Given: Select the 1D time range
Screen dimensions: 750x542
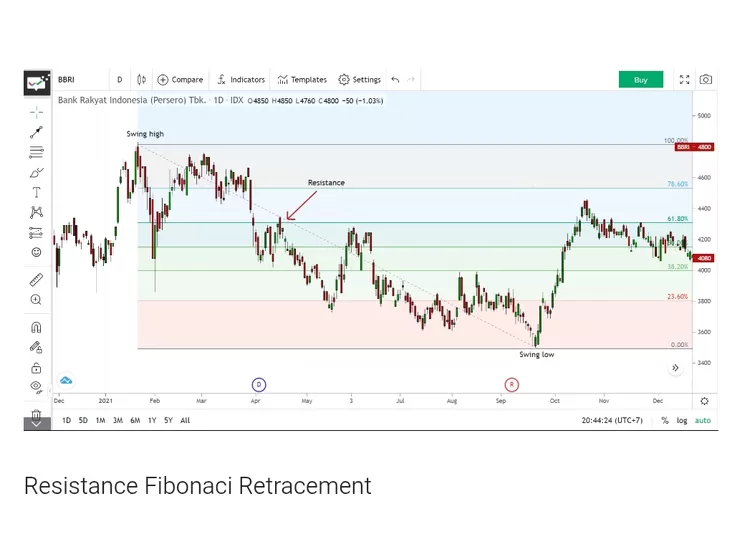Looking at the screenshot, I should (66, 420).
